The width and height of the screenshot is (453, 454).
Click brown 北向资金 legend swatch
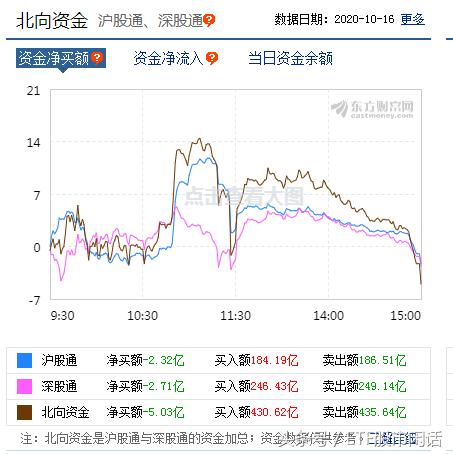tap(24, 412)
